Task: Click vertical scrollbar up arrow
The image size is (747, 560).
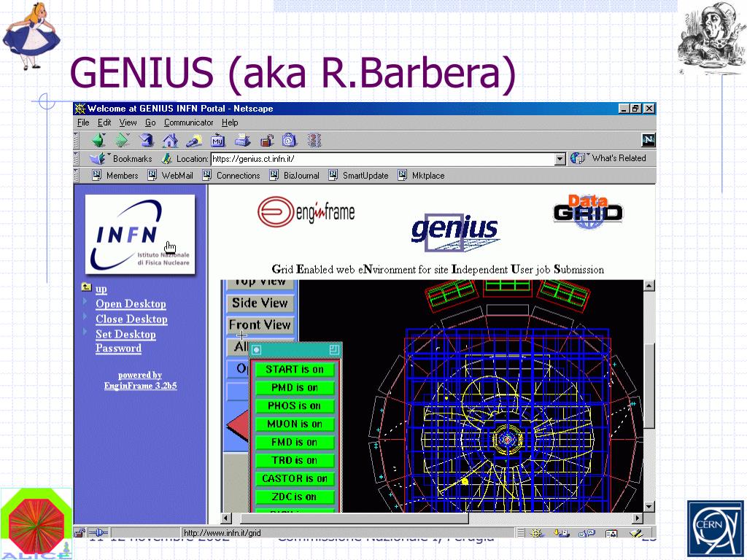Action: [649, 286]
